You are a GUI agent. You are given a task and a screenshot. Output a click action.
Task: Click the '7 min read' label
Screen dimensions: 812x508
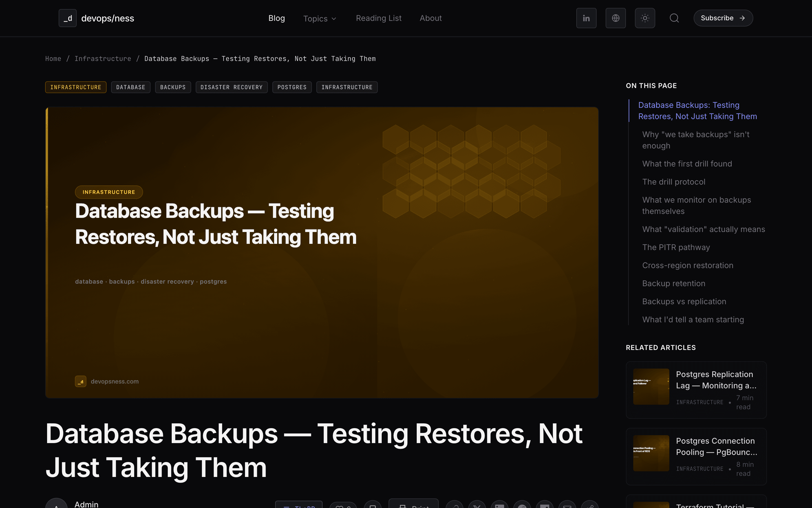click(745, 402)
